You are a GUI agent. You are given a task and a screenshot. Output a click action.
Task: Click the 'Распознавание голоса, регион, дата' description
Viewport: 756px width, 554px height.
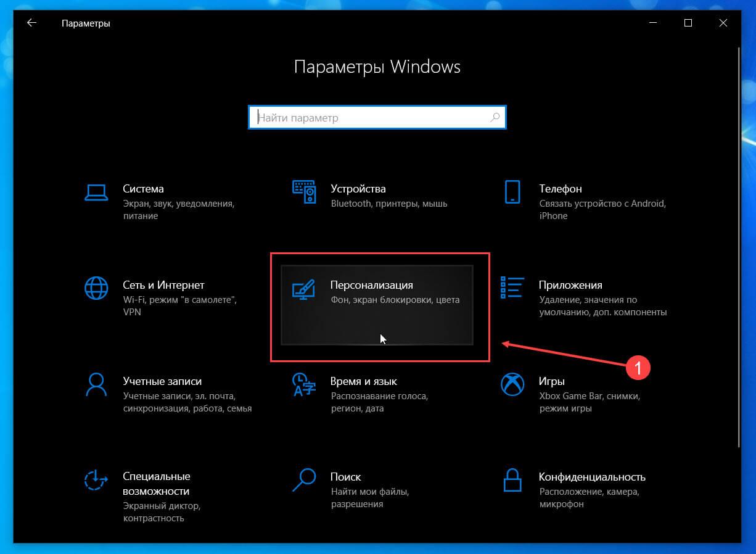click(379, 402)
